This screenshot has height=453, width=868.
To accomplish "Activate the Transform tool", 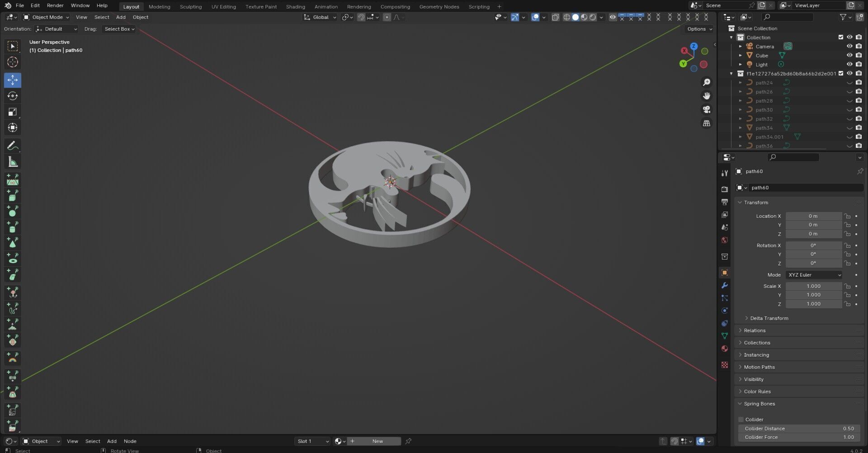I will (x=13, y=127).
